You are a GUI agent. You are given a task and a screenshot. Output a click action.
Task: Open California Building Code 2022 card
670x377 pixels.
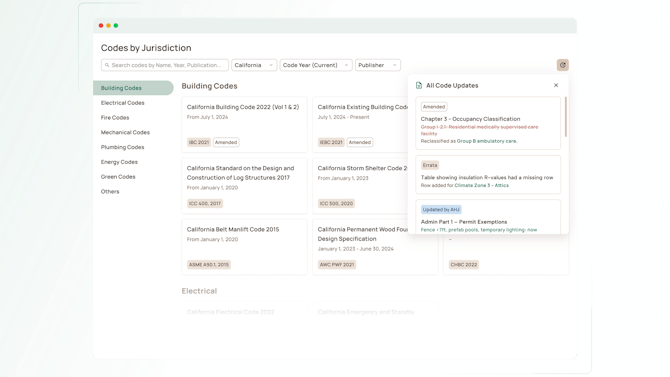[x=244, y=124]
